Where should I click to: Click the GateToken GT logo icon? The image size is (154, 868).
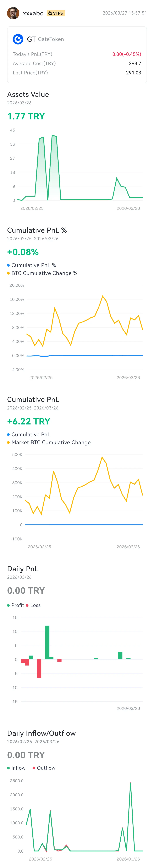point(18,39)
